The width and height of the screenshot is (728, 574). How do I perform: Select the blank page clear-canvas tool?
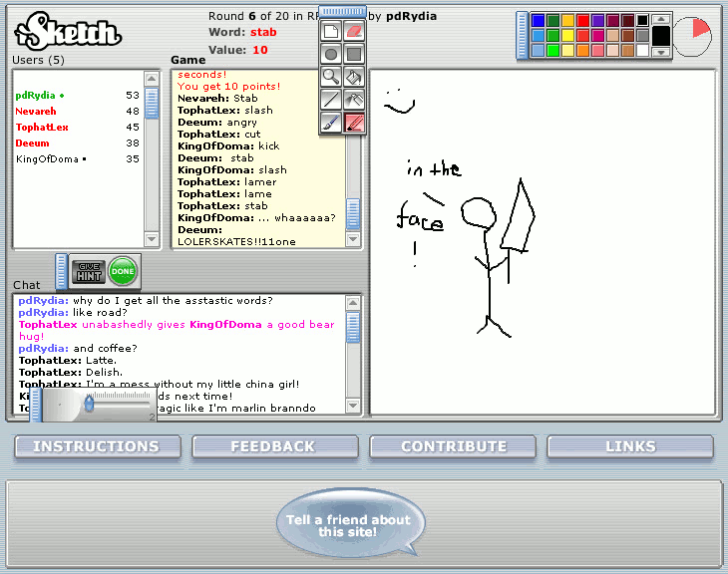pos(331,32)
